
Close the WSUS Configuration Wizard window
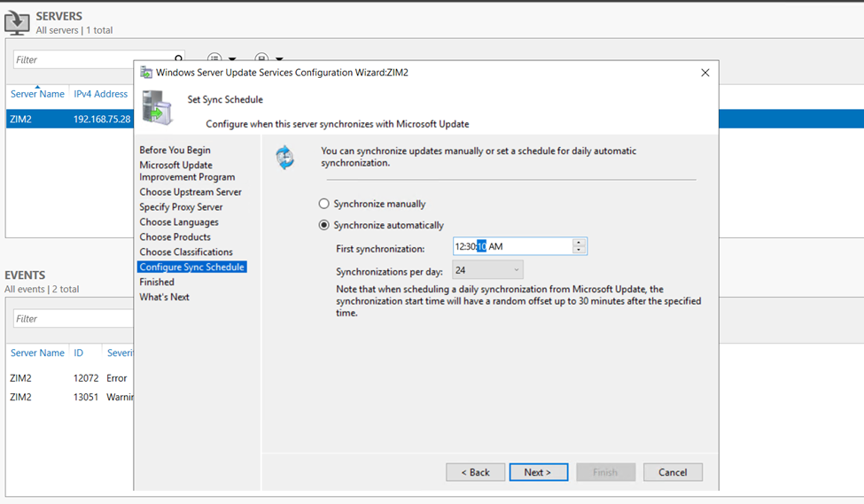tap(704, 73)
